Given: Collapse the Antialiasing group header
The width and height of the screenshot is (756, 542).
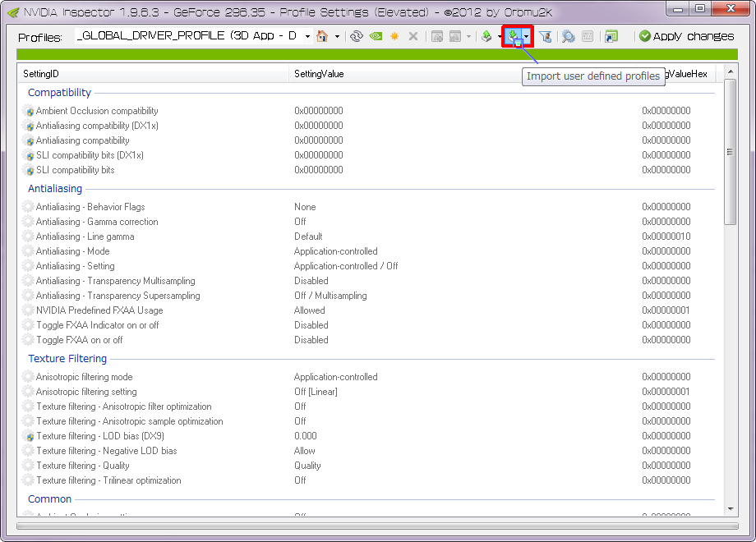Looking at the screenshot, I should (x=55, y=188).
